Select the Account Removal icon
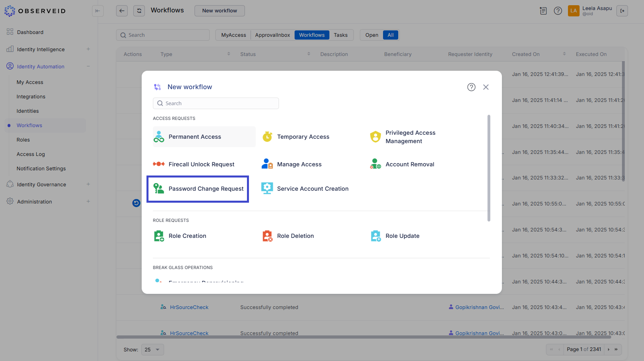Viewport: 644px width, 361px height. [x=375, y=164]
